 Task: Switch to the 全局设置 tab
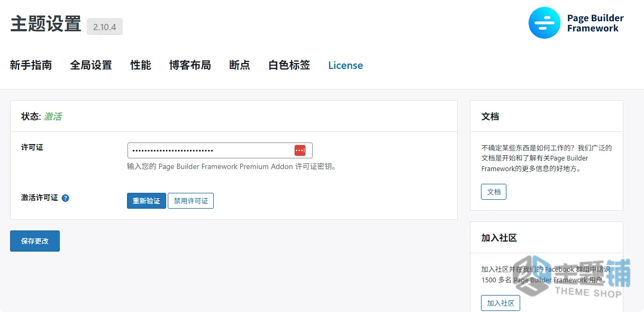click(x=91, y=65)
